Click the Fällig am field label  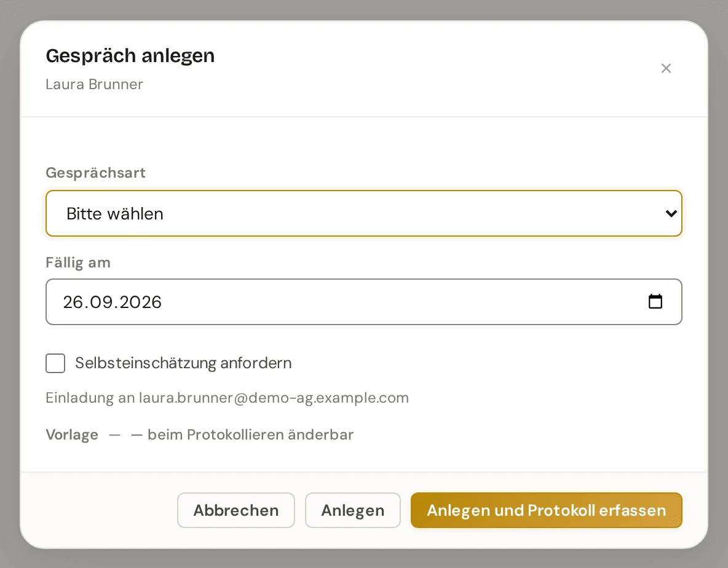78,262
